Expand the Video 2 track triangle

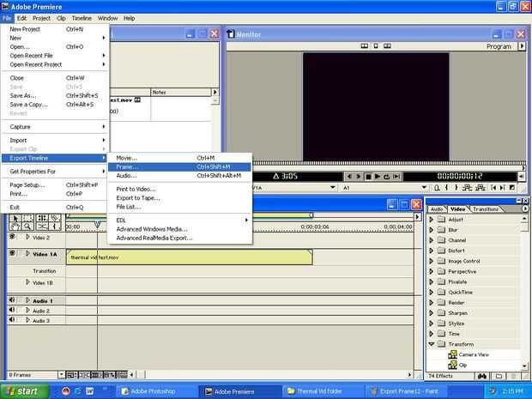tap(27, 237)
